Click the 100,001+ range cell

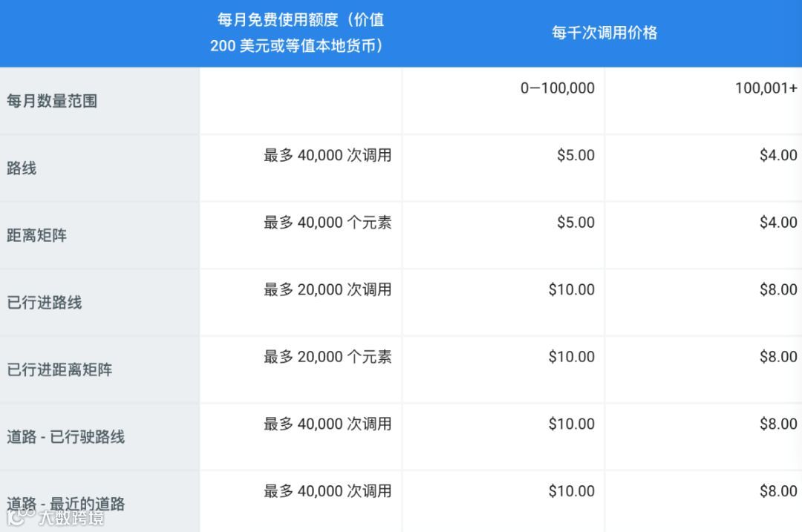pyautogui.click(x=766, y=88)
